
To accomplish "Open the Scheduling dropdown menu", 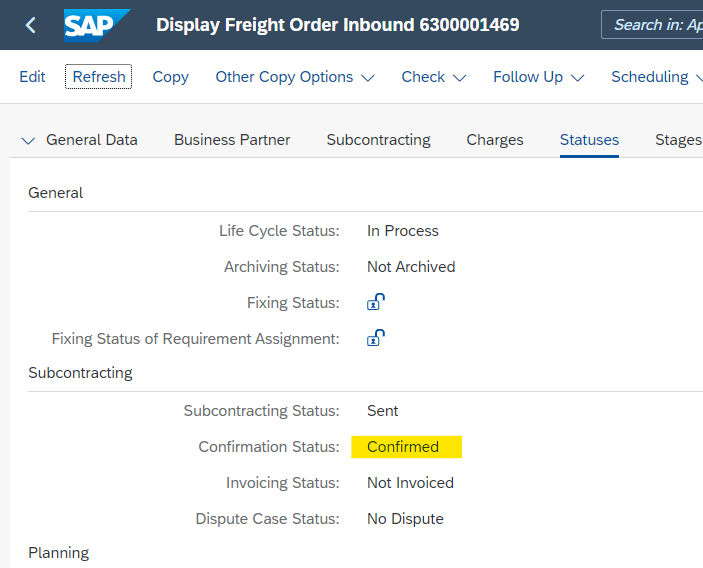I will [x=656, y=77].
